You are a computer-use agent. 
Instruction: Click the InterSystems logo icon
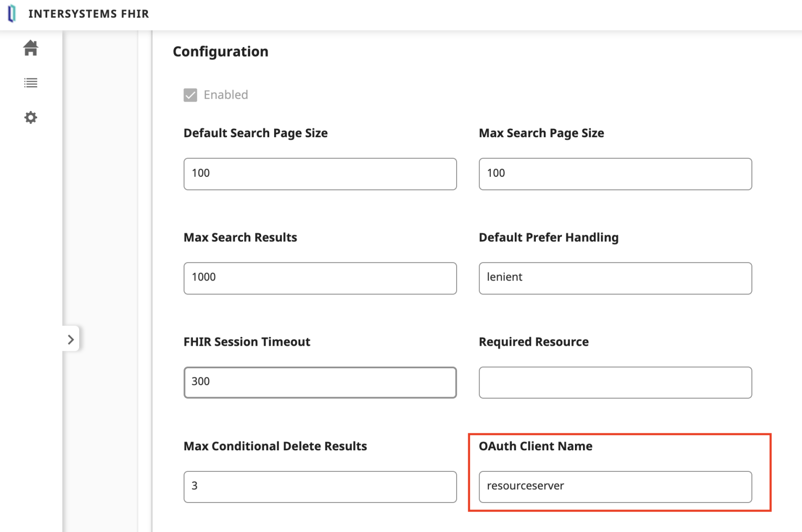12,14
